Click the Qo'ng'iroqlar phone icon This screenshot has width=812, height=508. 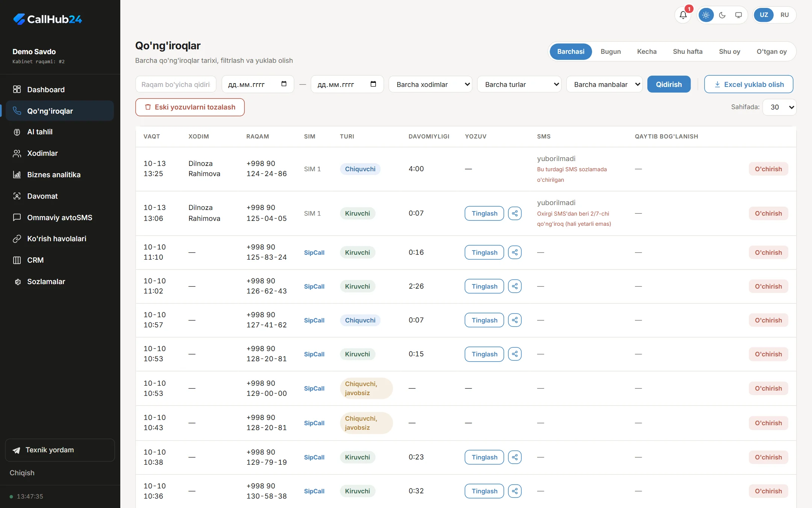click(17, 111)
